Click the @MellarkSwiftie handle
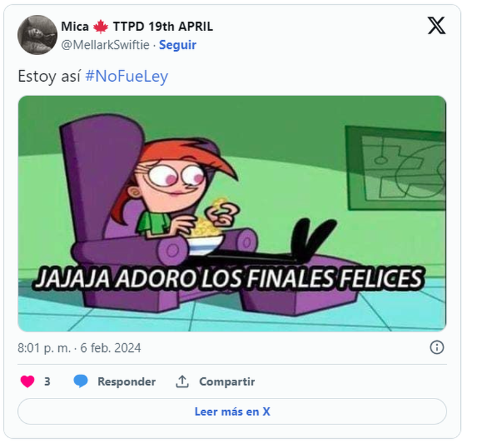477x448 pixels. [105, 45]
